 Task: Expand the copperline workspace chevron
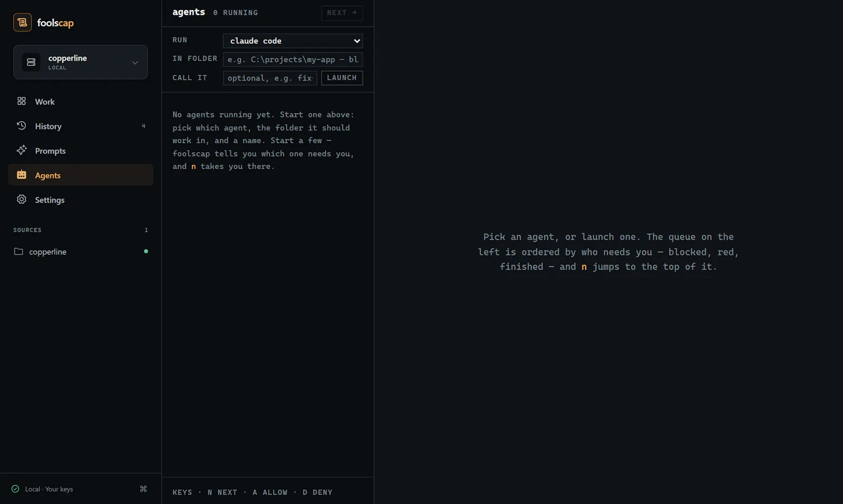click(x=135, y=62)
